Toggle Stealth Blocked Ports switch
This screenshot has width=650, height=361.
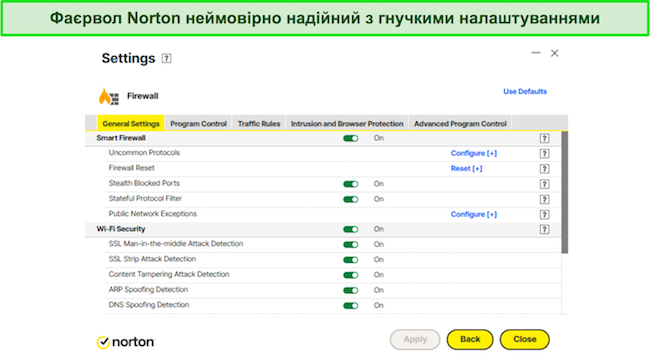[351, 184]
